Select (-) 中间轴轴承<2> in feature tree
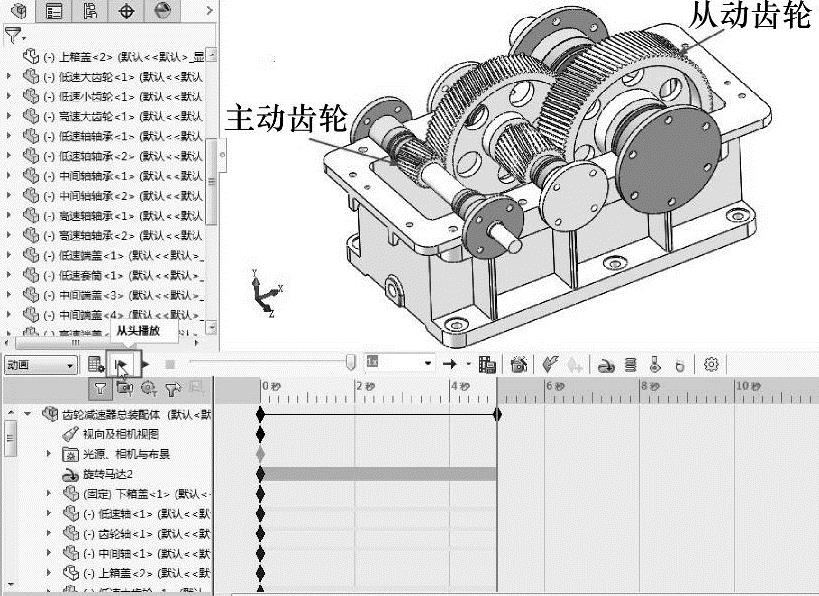This screenshot has height=596, width=819. 123,196
